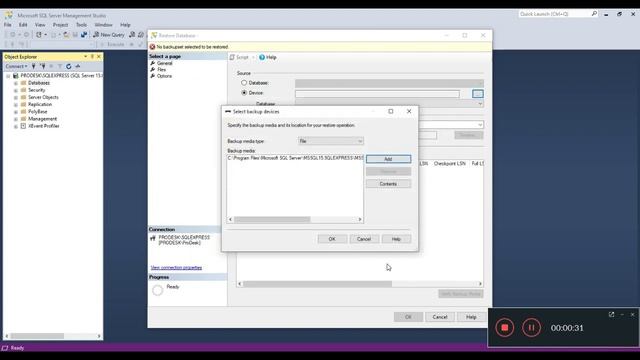Screen dimensions: 640x360
Task: Click the activity monitor icon in Object Explorer
Action: click(78, 66)
